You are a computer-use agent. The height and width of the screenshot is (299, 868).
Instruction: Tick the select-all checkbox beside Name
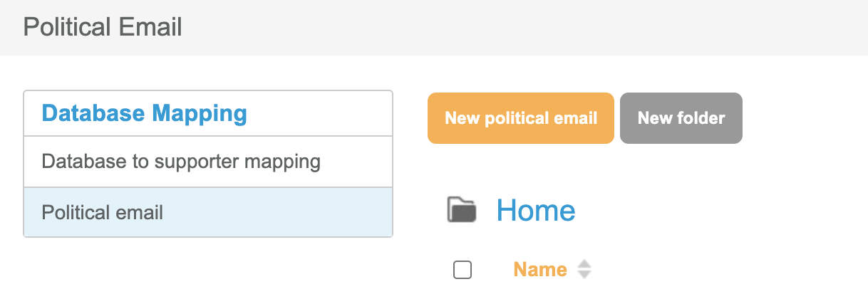463,270
